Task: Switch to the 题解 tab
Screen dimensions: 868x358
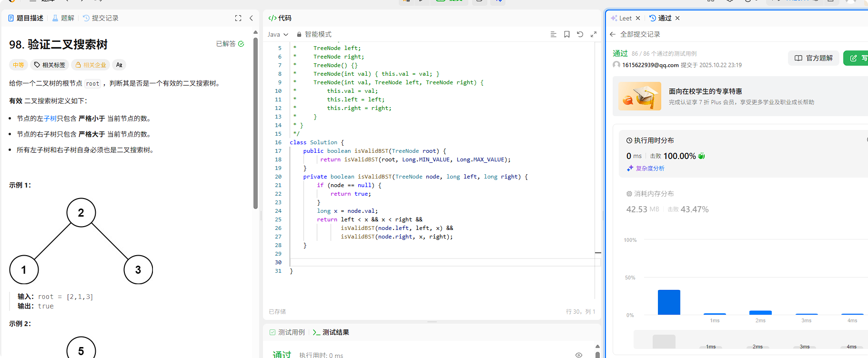Action: pyautogui.click(x=63, y=18)
